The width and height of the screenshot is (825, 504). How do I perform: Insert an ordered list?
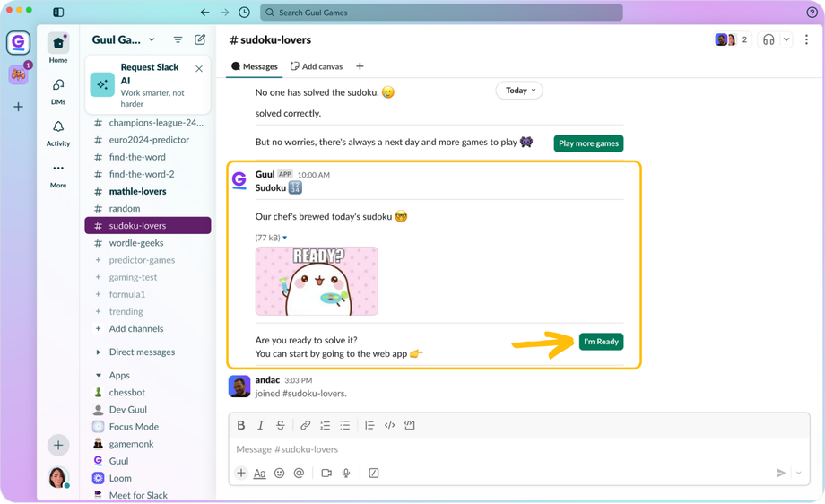point(326,426)
